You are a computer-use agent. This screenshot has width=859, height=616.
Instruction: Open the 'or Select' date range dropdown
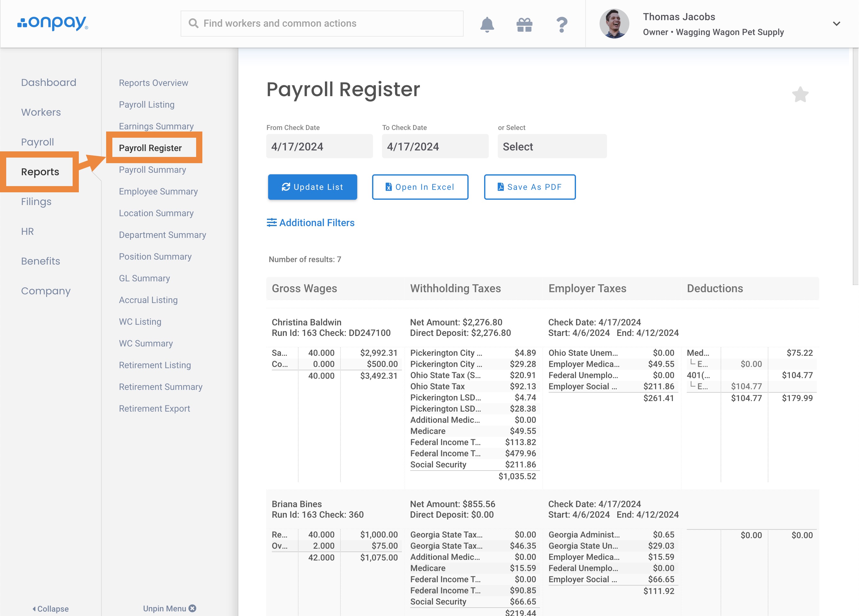tap(552, 146)
